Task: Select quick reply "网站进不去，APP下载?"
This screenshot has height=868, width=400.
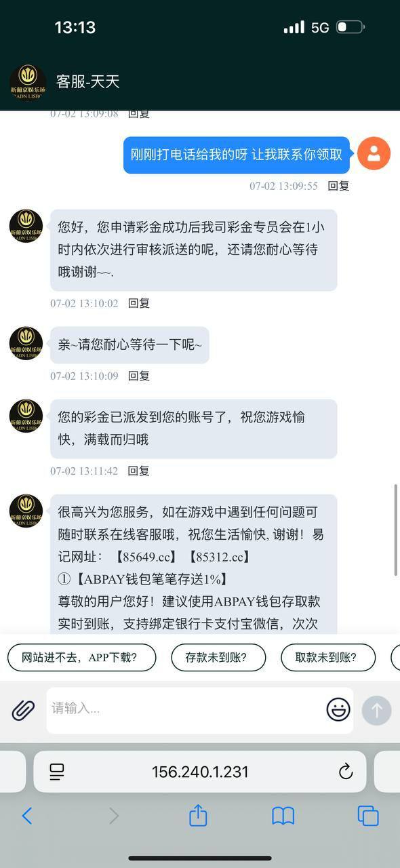Action: pos(82,657)
